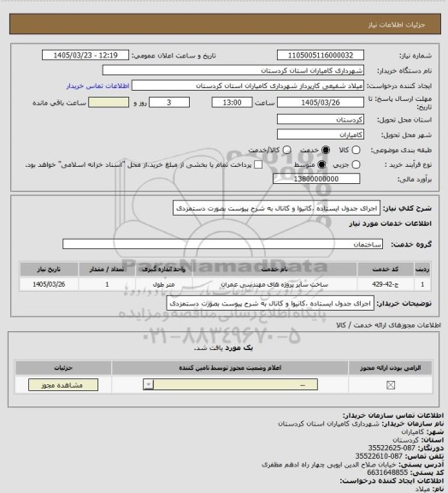
Task: Click the general need description field
Action: click(x=276, y=208)
